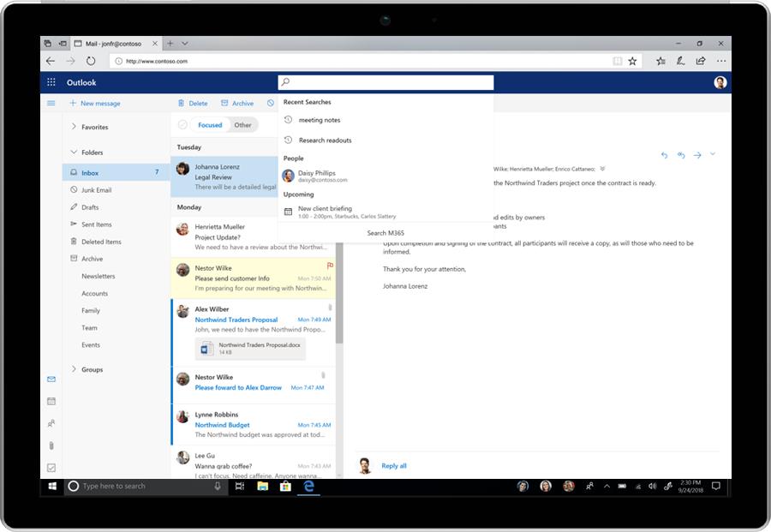The image size is (771, 532).
Task: Click the Forward arrow icon in the reading pane
Action: [697, 155]
